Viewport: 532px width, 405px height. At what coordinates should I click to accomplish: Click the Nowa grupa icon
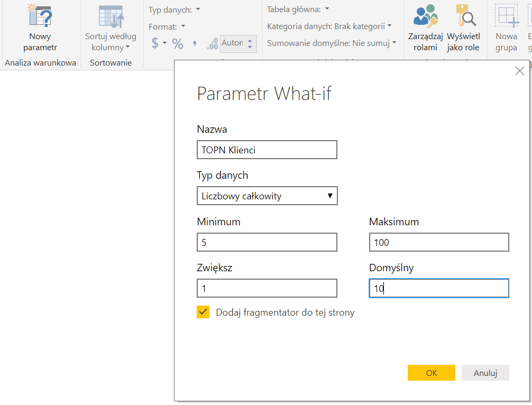coord(506,16)
